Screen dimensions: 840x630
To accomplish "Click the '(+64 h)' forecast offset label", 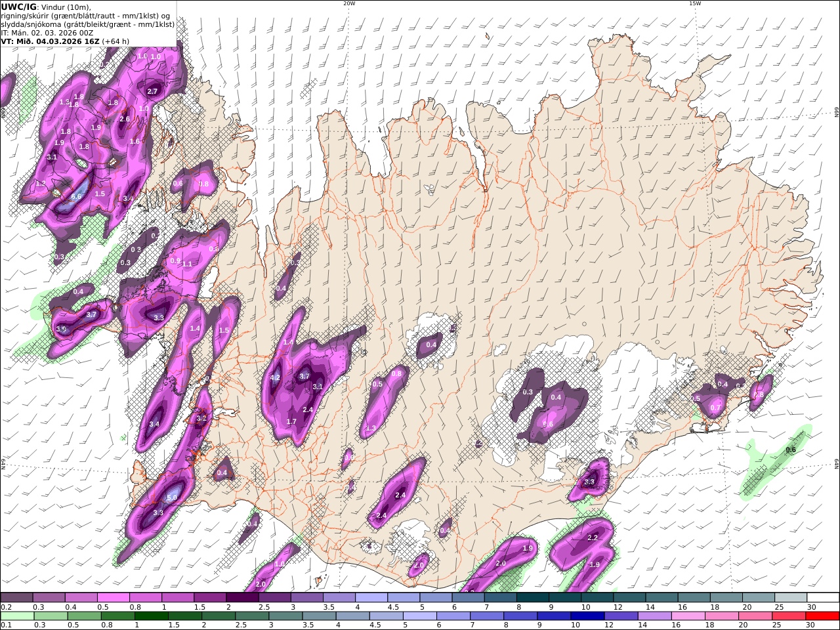I will coord(115,41).
